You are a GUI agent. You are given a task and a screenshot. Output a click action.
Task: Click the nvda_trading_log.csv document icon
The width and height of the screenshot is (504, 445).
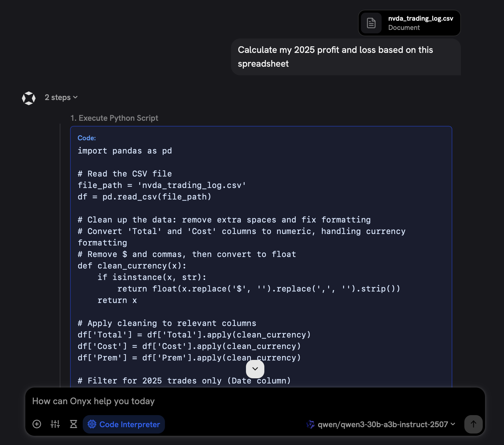point(371,23)
